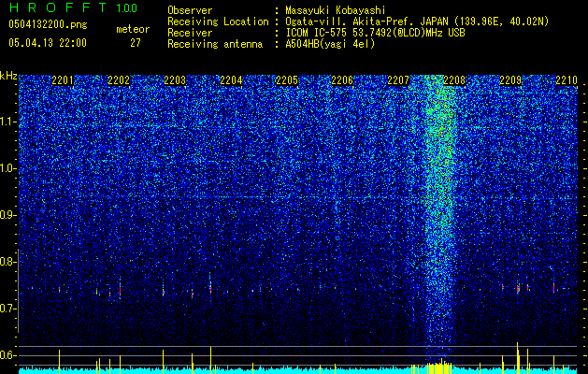588x374 pixels.
Task: Select the filename 0504132200.png
Action: coord(48,25)
